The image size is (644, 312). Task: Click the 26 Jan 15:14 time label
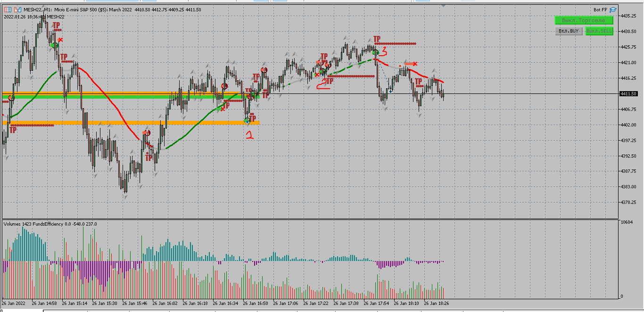(x=74, y=304)
